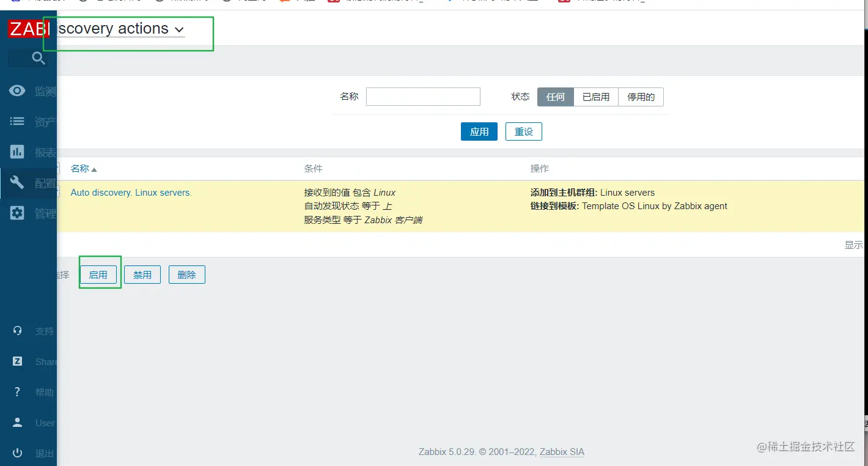The width and height of the screenshot is (868, 466).
Task: Click the 删除 button
Action: [x=187, y=275]
